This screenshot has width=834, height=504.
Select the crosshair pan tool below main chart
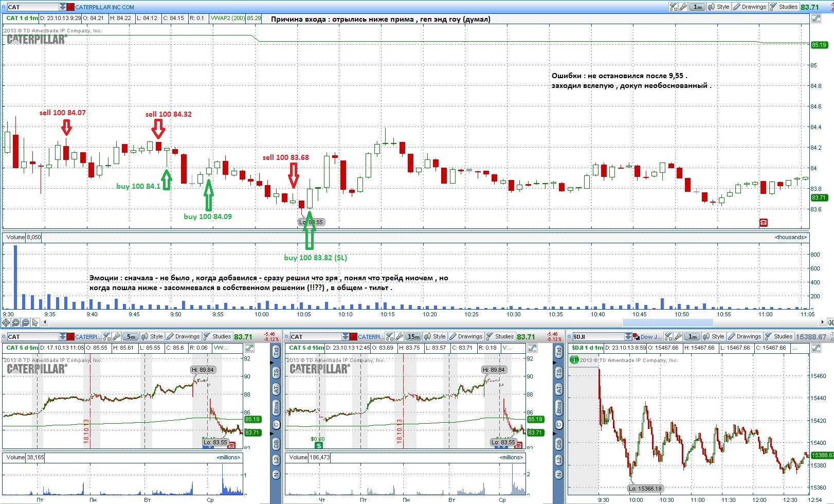(x=6, y=322)
